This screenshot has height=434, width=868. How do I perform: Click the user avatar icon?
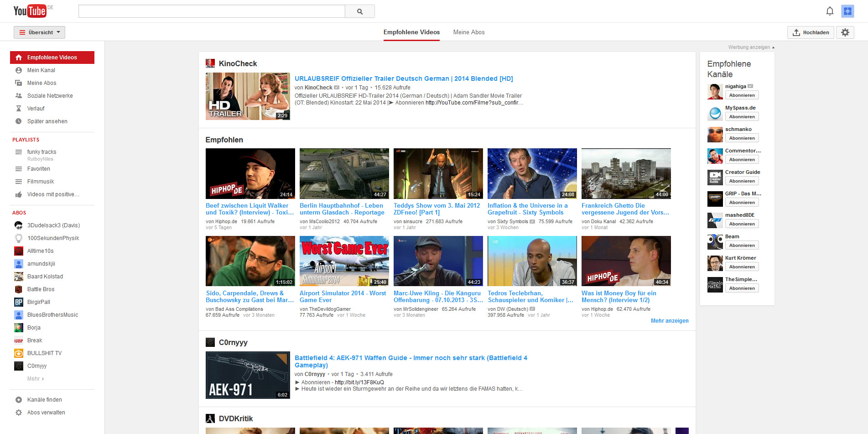point(847,11)
